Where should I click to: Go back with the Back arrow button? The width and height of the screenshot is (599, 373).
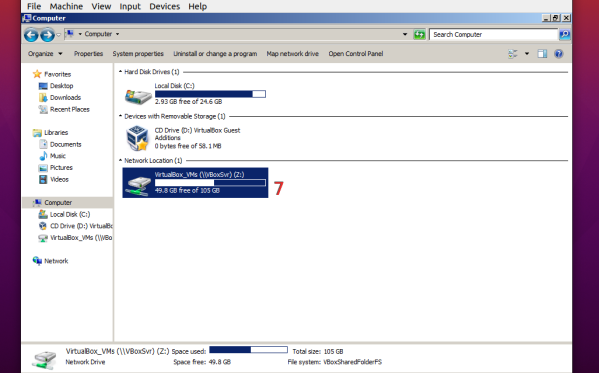[x=31, y=35]
